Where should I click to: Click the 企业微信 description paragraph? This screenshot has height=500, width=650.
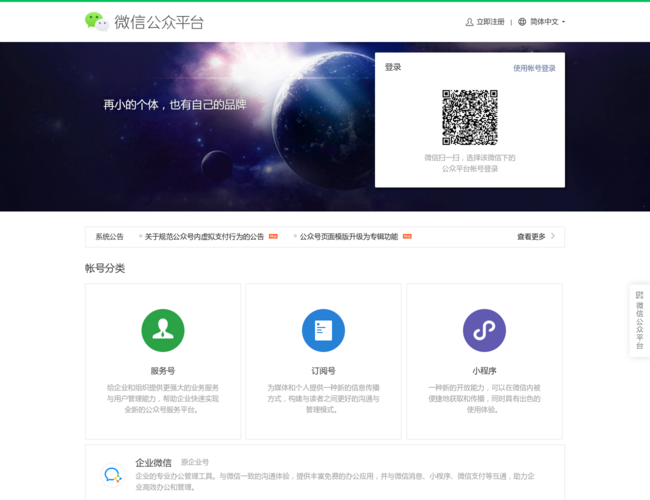coord(335,481)
